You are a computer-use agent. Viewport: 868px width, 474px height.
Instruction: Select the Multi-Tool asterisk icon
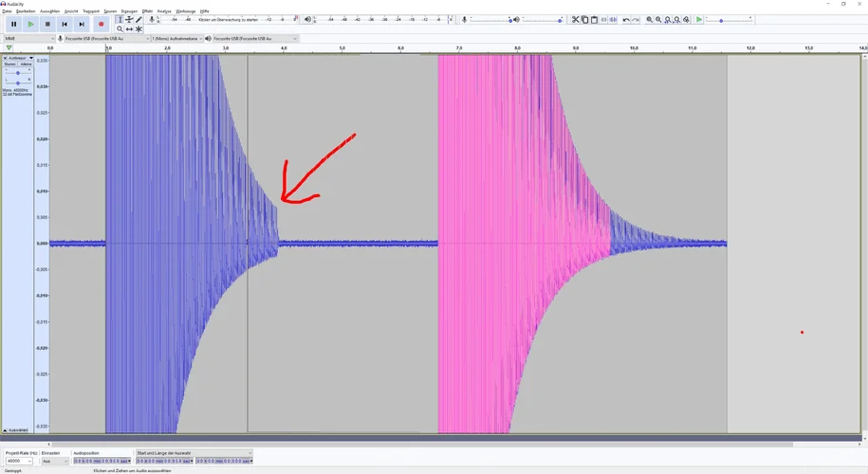pyautogui.click(x=139, y=28)
